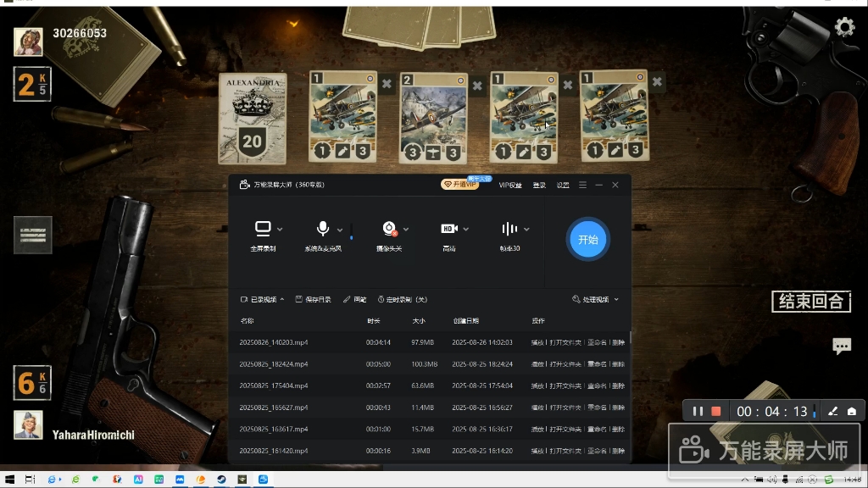The width and height of the screenshot is (868, 488).
Task: Open VIP权益 in the recorder title bar
Action: (510, 185)
